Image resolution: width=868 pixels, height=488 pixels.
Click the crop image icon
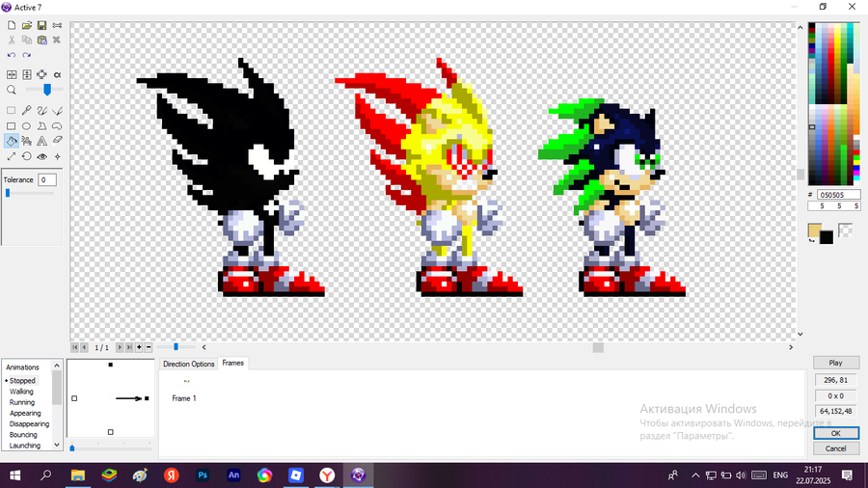(x=41, y=74)
